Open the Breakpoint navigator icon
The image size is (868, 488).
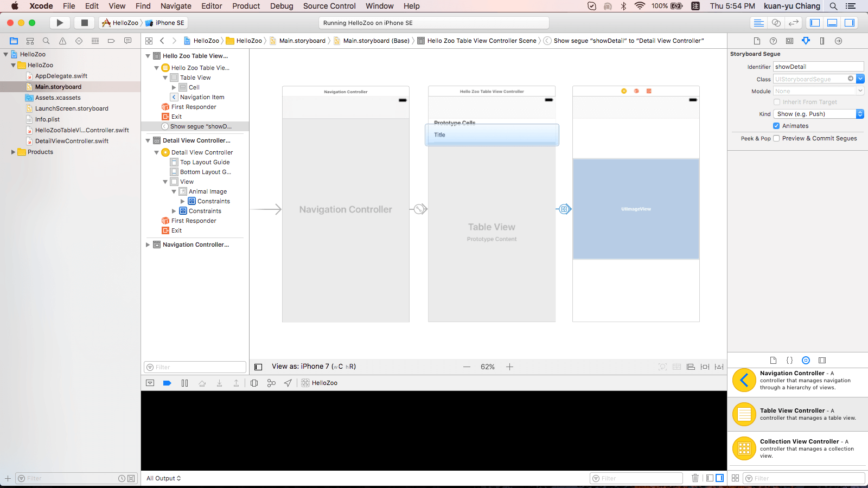tap(111, 41)
